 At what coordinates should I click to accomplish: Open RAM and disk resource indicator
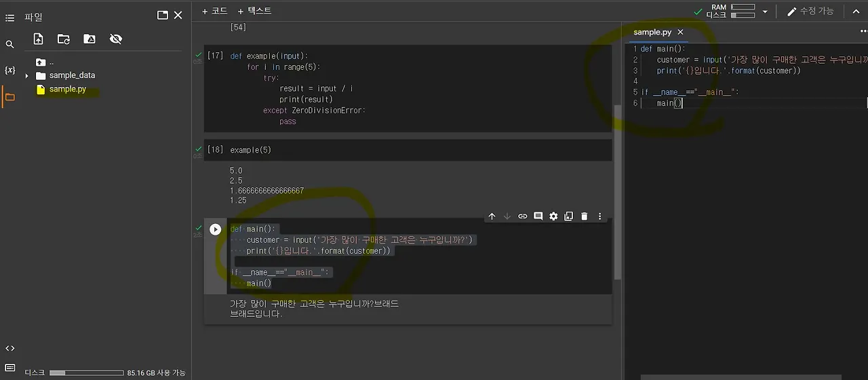point(732,11)
